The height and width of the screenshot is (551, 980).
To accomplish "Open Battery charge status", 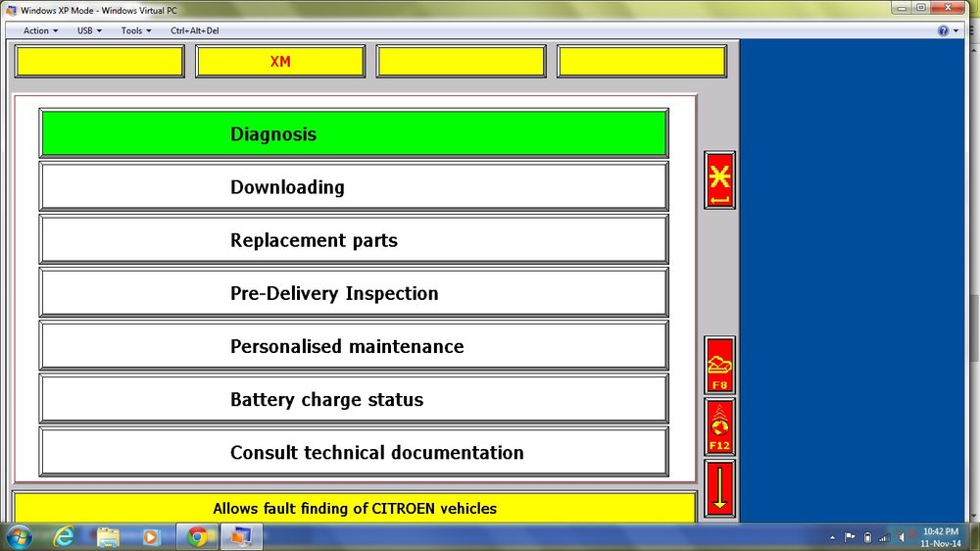I will point(354,399).
